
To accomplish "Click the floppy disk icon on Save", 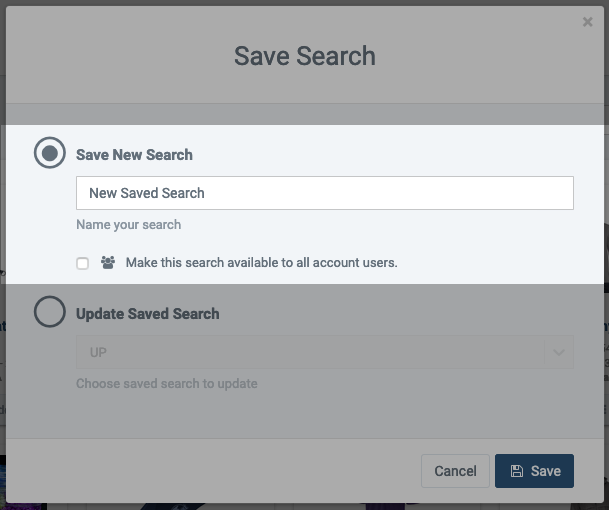I will pyautogui.click(x=517, y=471).
